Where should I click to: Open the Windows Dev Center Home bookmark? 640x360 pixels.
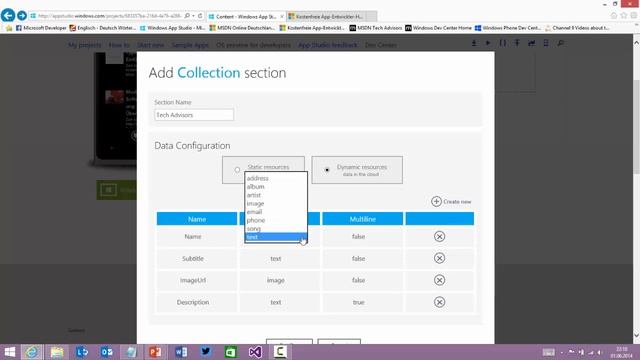click(438, 28)
